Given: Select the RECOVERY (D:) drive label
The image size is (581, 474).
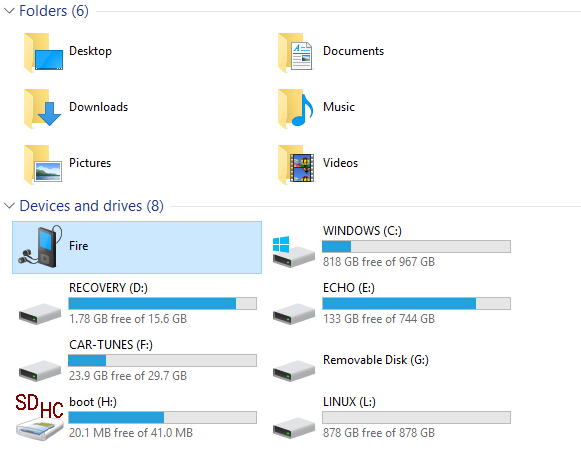Looking at the screenshot, I should [108, 288].
